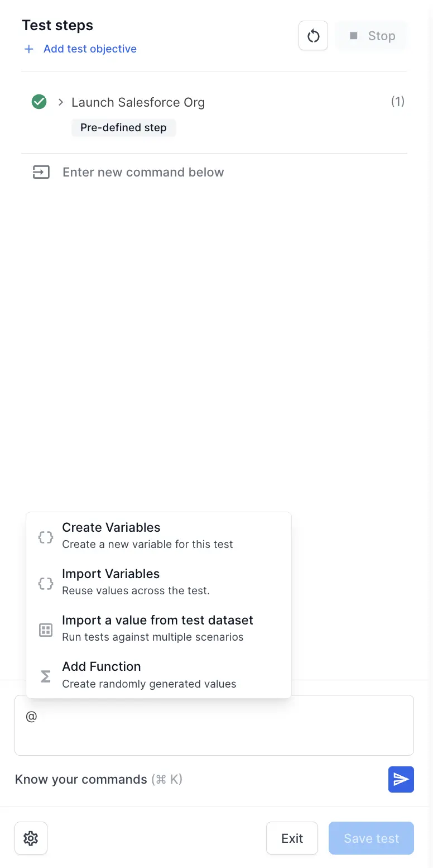This screenshot has width=433, height=868.
Task: Click the green checkmark beside Launch Salesforce Org
Action: pyautogui.click(x=39, y=102)
